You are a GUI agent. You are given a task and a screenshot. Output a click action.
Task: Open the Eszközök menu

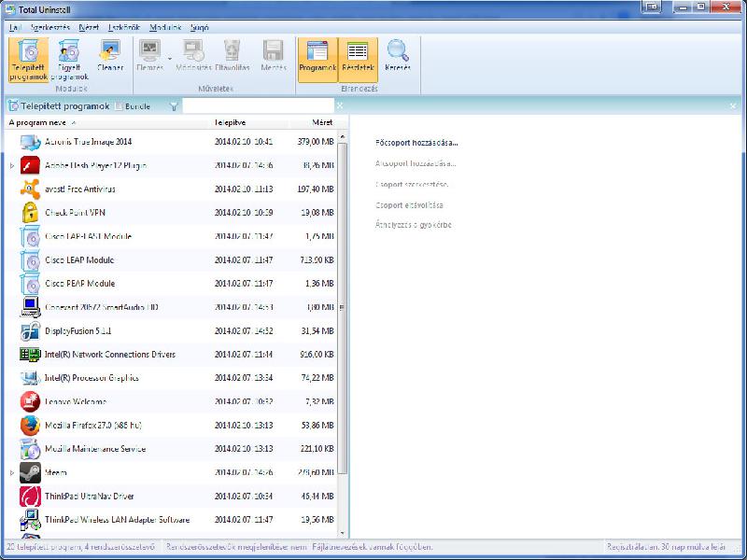pos(124,28)
